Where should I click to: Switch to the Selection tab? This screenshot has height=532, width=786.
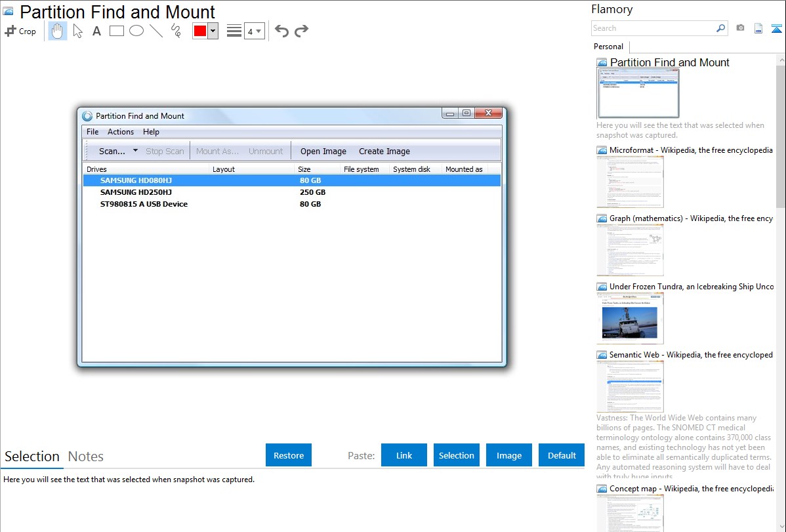32,457
